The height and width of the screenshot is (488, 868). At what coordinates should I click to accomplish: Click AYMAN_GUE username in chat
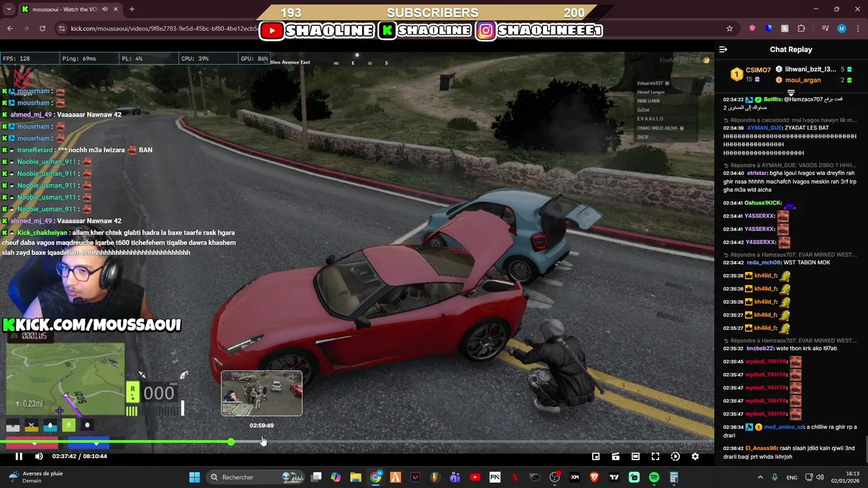click(x=765, y=128)
